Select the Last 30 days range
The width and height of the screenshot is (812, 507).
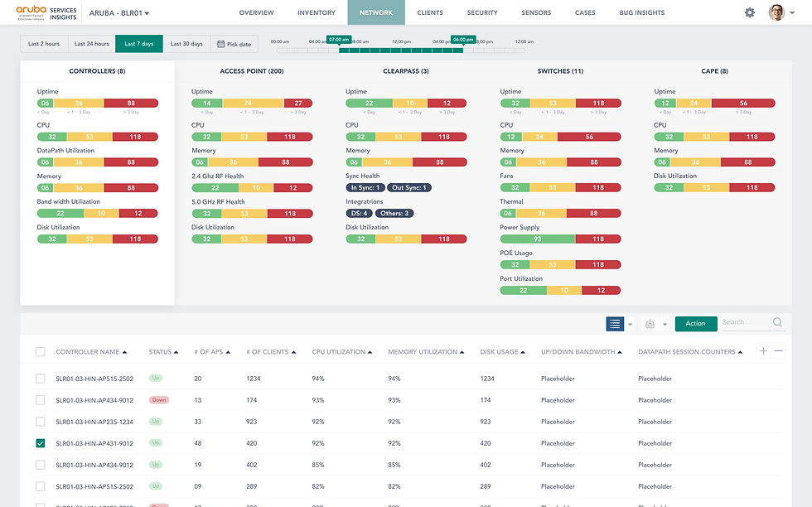coord(186,44)
